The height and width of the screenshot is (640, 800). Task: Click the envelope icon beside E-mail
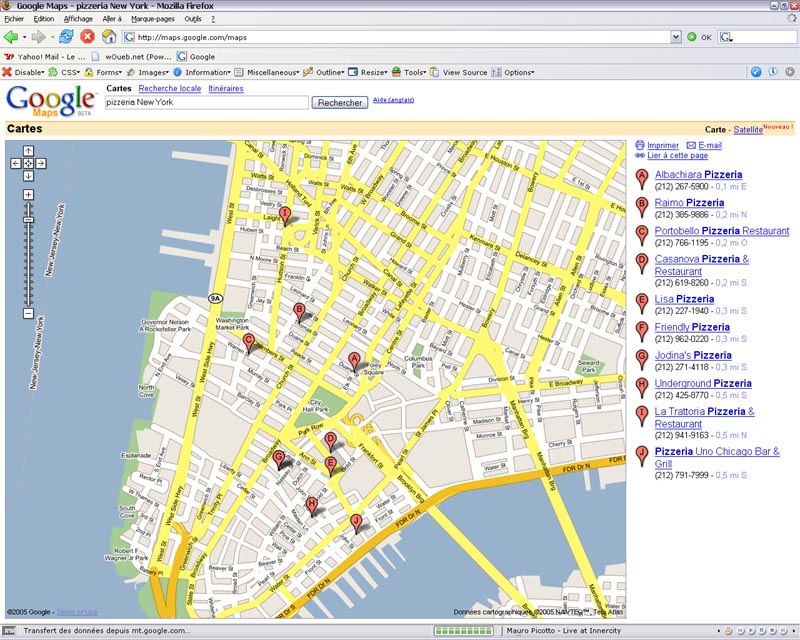coord(691,145)
